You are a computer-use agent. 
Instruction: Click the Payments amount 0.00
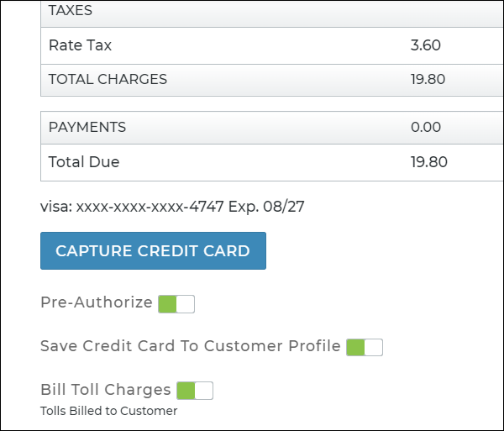tap(425, 128)
